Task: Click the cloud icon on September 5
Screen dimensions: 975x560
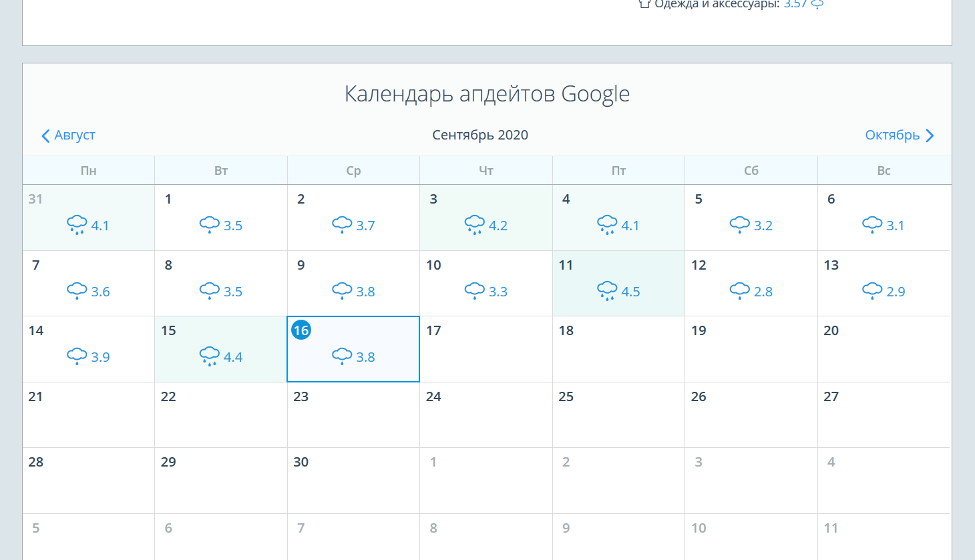Action: pyautogui.click(x=739, y=224)
